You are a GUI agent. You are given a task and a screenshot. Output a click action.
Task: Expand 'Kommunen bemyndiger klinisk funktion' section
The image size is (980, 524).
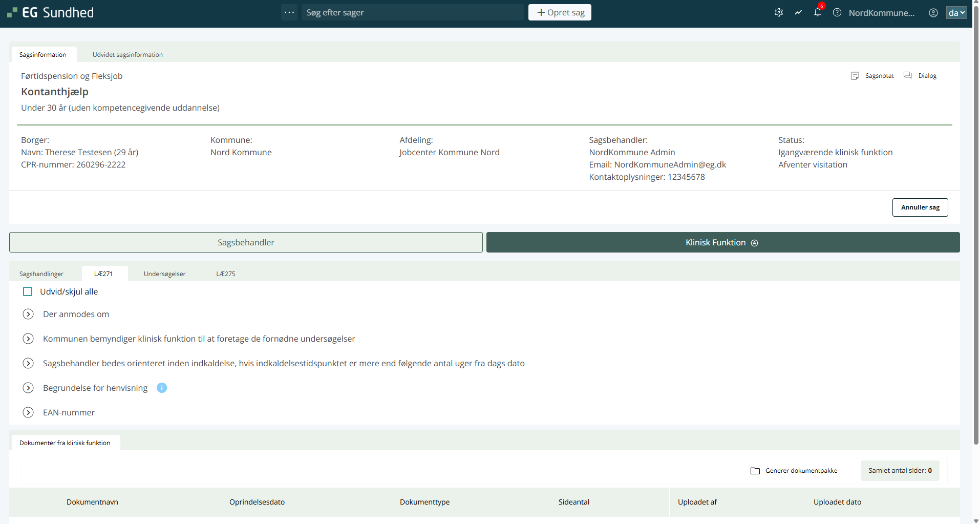coord(28,339)
